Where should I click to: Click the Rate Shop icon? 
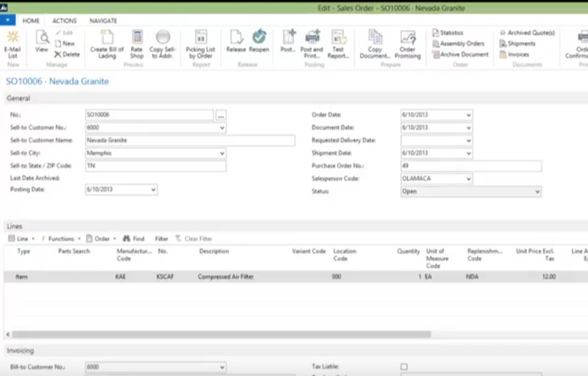coord(137,43)
